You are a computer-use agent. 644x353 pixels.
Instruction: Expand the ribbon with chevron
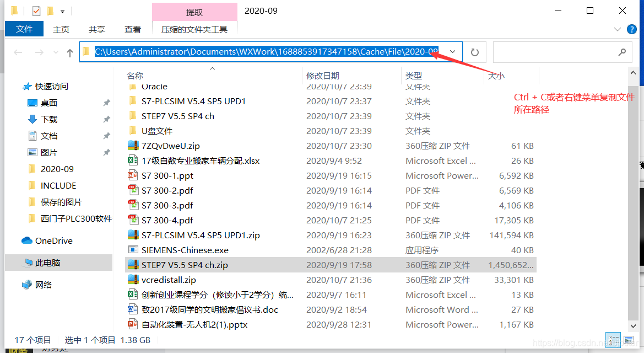click(x=617, y=29)
